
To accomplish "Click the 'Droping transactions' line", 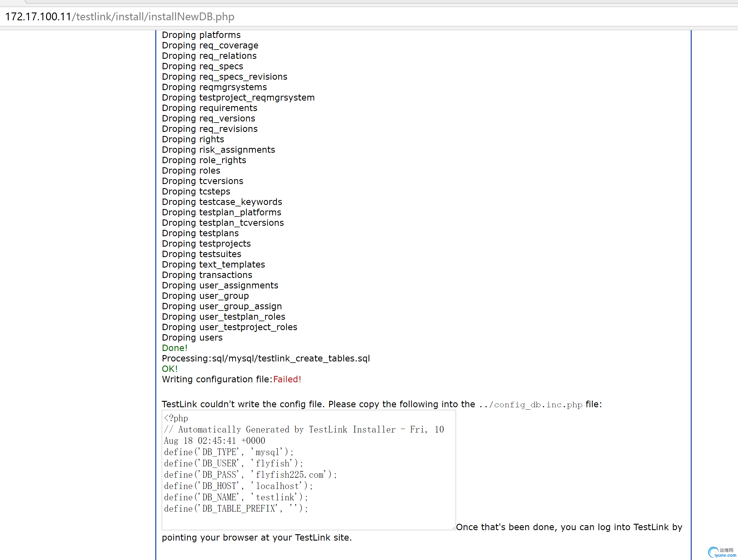I will pos(207,275).
